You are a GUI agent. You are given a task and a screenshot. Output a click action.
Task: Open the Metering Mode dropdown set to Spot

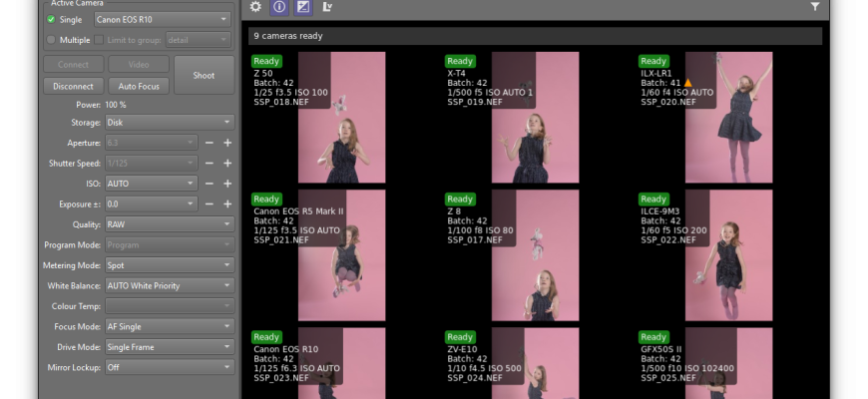coord(170,265)
